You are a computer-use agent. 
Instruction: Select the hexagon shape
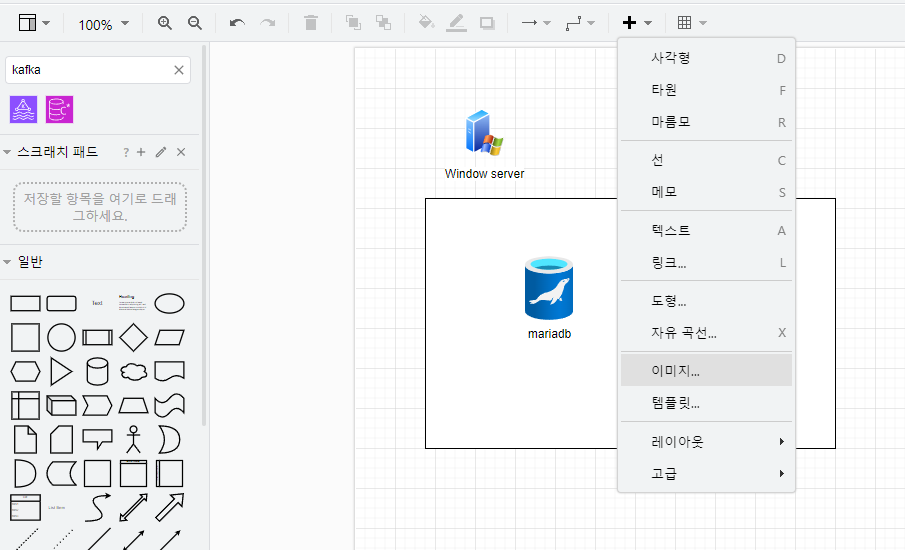(x=25, y=372)
